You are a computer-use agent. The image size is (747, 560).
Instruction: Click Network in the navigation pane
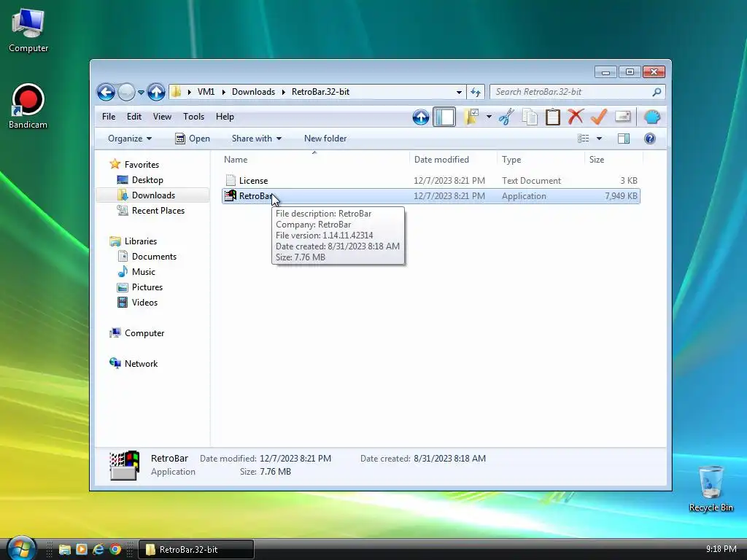point(141,364)
